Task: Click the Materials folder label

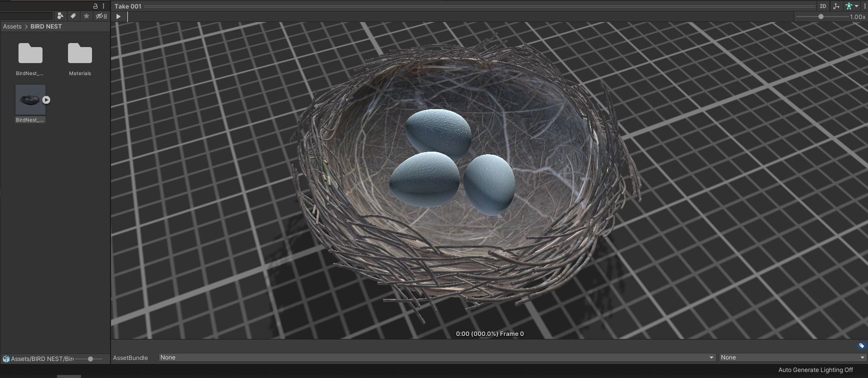Action: [80, 74]
